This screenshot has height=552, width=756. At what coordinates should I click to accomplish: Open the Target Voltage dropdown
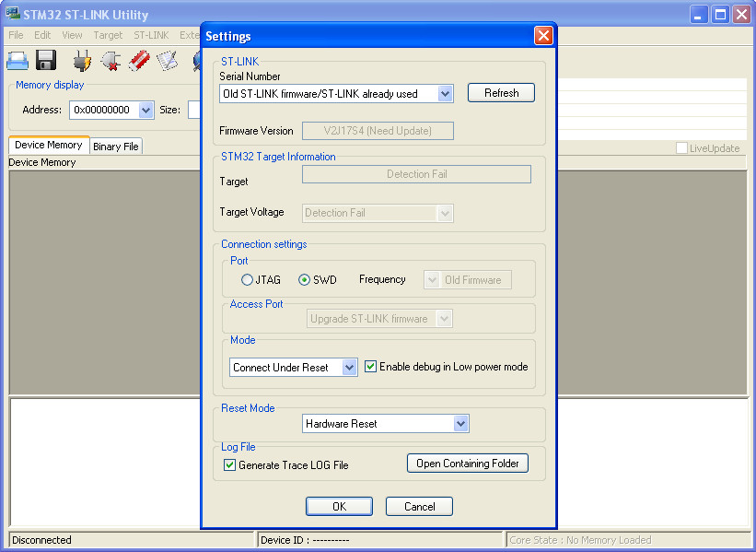tap(445, 213)
